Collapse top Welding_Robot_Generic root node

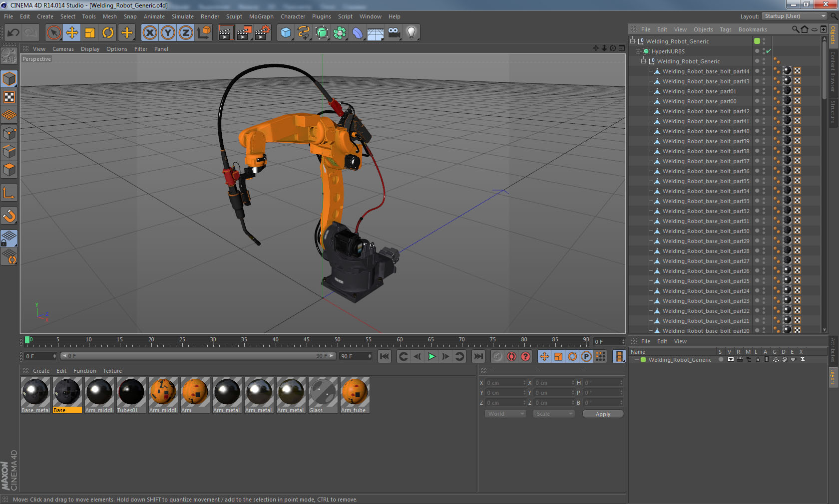click(632, 41)
